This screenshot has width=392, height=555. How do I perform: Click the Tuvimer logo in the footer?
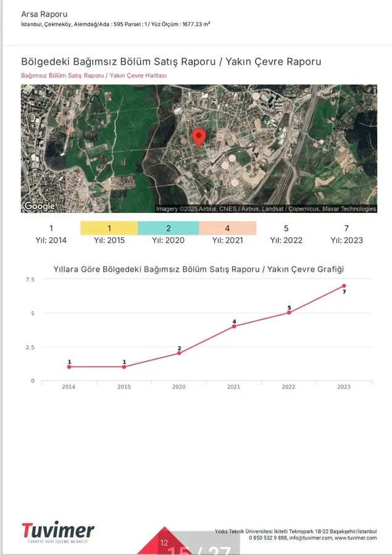(x=58, y=532)
